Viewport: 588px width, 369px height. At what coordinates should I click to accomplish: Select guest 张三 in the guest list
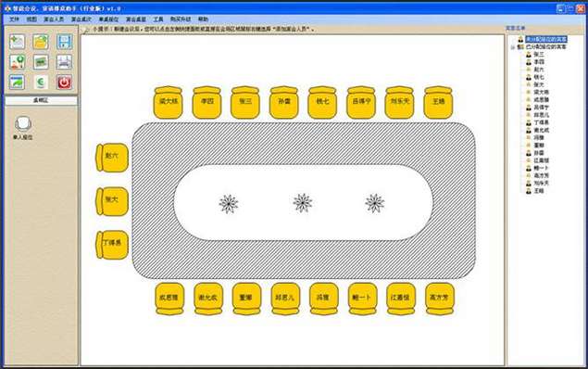pos(539,55)
